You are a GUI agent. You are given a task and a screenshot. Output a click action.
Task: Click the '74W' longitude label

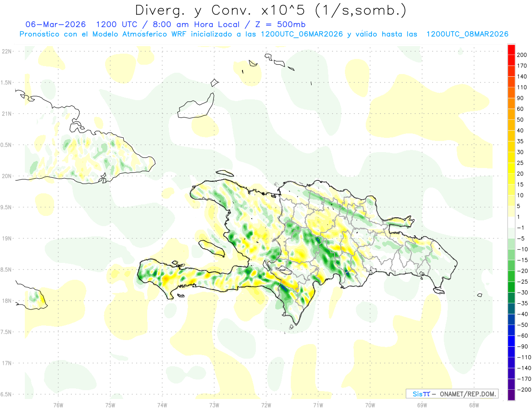162,405
